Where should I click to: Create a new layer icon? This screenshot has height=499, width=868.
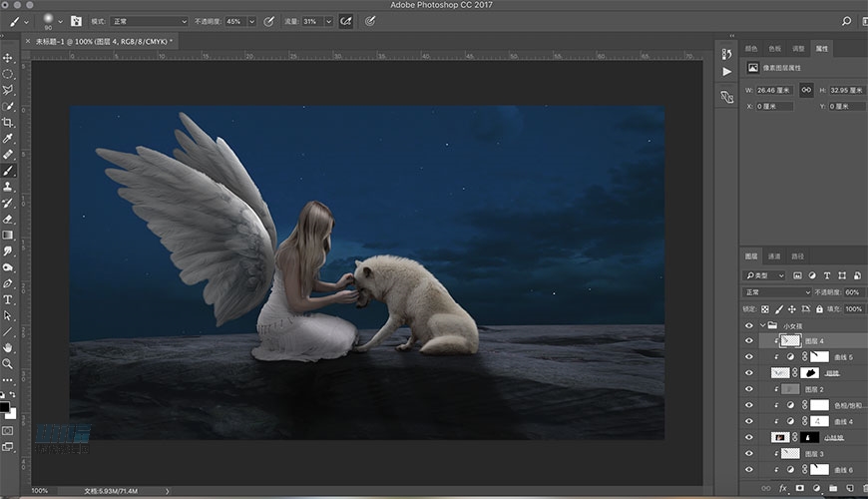(x=850, y=488)
